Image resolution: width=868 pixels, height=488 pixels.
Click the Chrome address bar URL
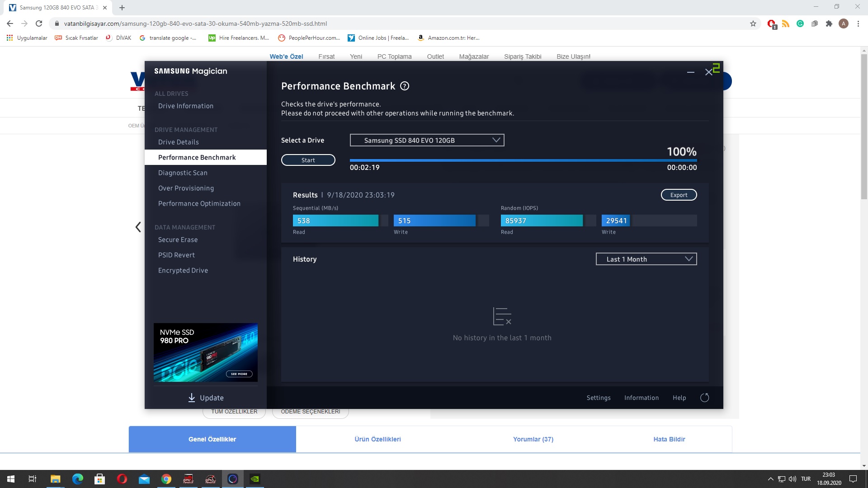[x=195, y=23]
